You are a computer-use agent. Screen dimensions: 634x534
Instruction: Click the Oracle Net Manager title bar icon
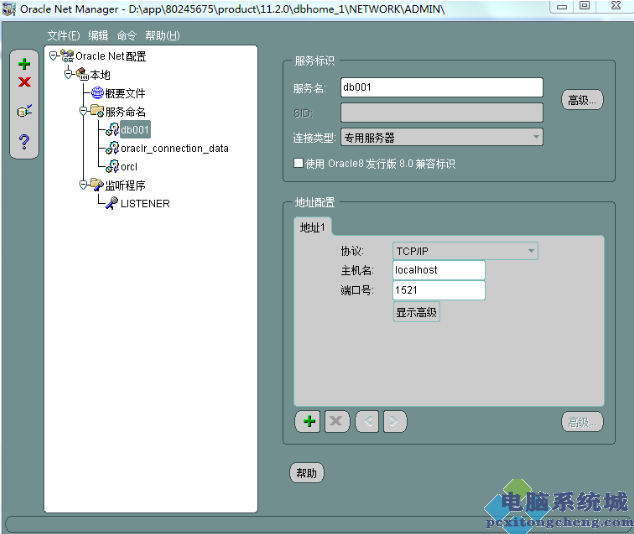9,9
